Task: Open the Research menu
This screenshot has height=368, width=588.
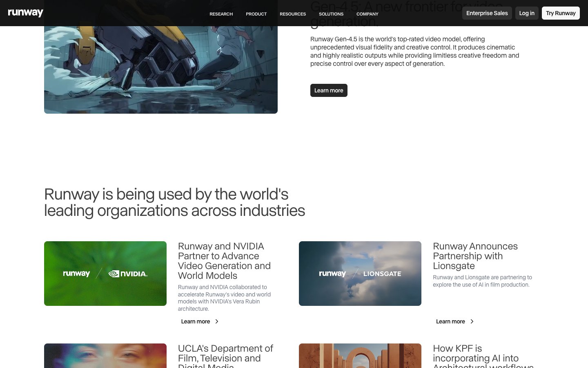Action: [x=221, y=14]
